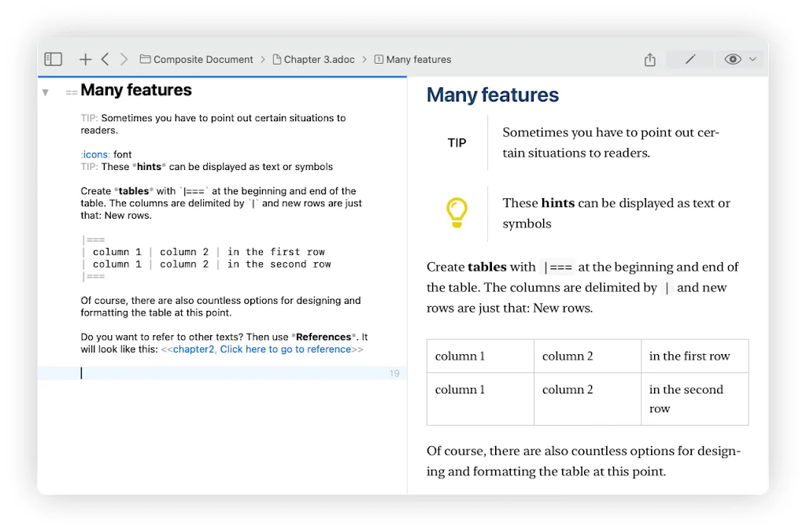Select Chapter 3.adoc breadcrumb item
The image size is (806, 532).
click(x=313, y=60)
